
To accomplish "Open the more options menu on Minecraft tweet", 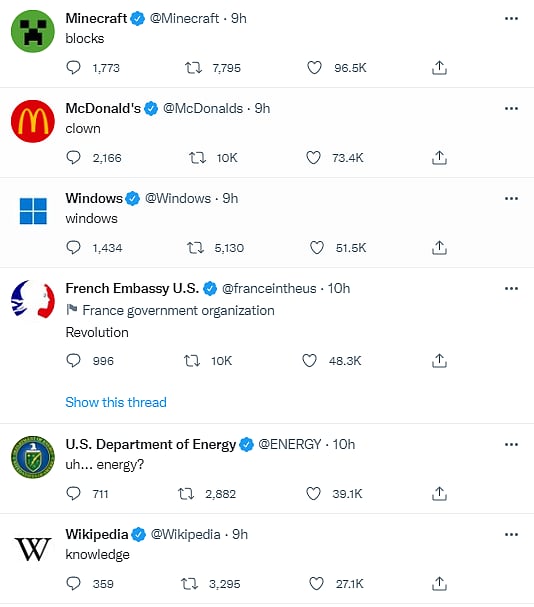I will pos(511,19).
